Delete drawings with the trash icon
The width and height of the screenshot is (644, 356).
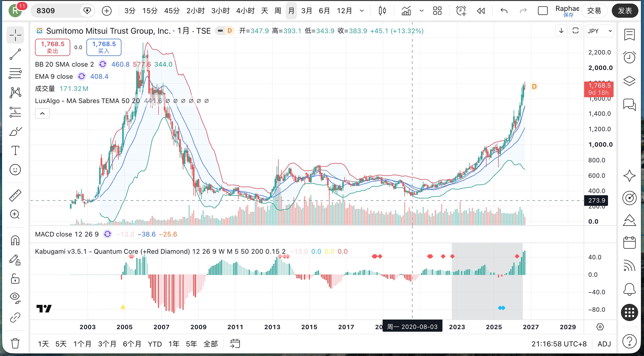15,343
